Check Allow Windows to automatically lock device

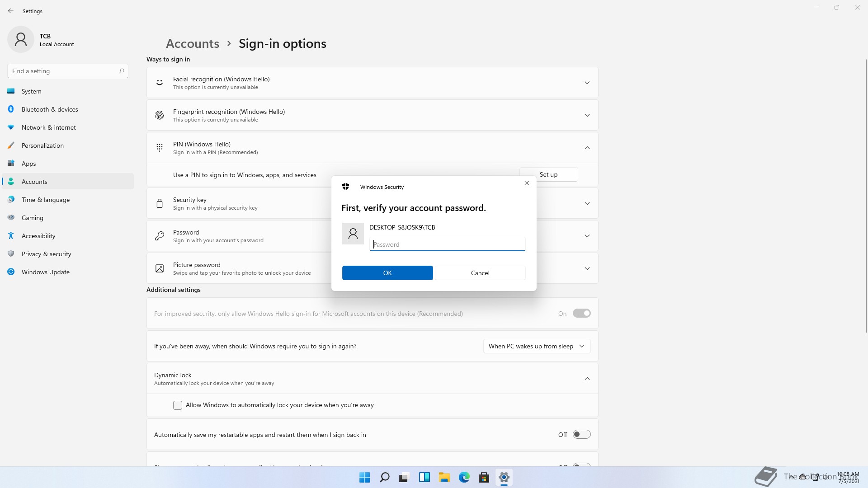pyautogui.click(x=178, y=405)
